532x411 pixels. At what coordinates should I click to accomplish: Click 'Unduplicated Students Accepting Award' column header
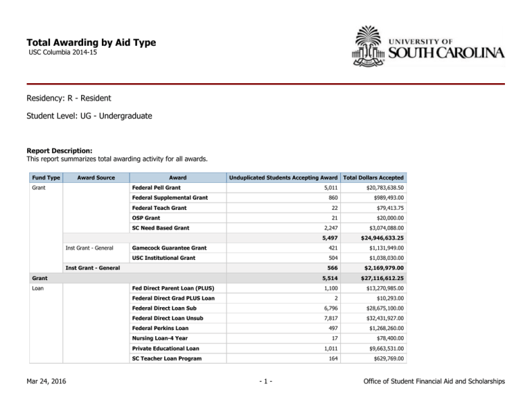pos(283,177)
